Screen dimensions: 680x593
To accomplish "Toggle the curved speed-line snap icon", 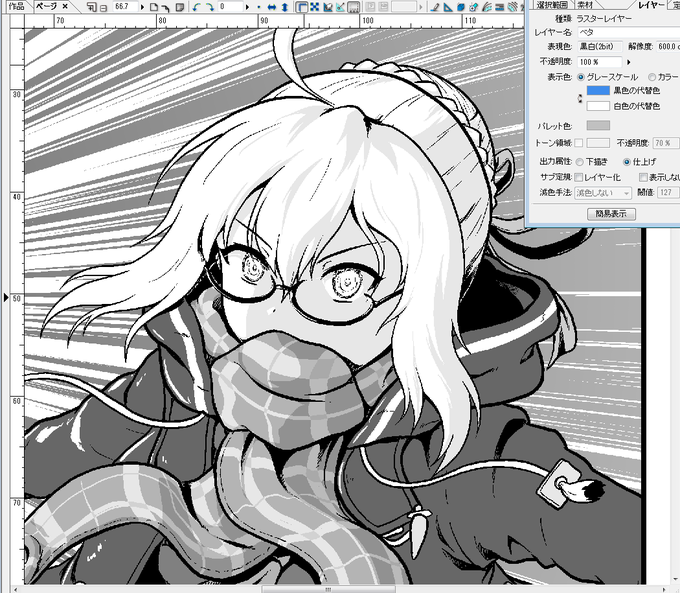I will [x=486, y=7].
